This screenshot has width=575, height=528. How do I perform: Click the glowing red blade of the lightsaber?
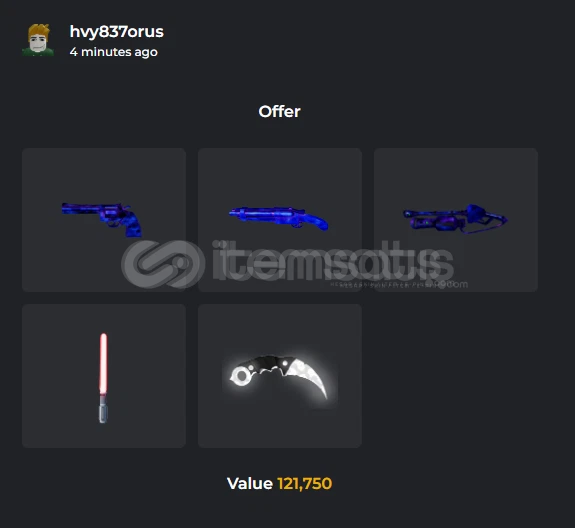(103, 363)
